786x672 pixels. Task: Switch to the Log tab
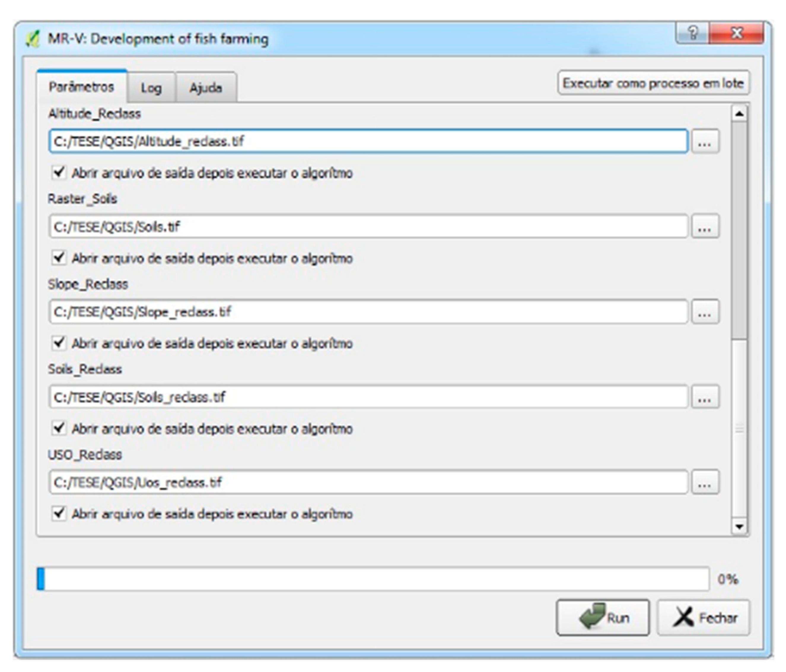(x=151, y=88)
